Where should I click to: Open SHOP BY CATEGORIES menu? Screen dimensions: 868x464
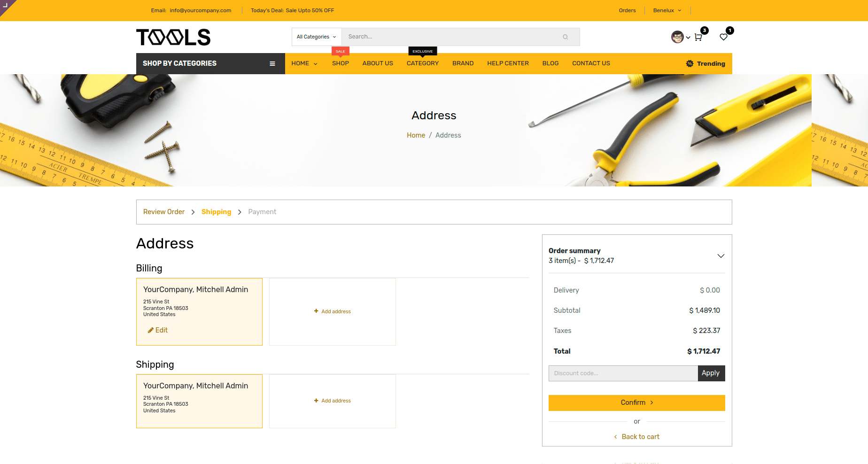coord(210,63)
